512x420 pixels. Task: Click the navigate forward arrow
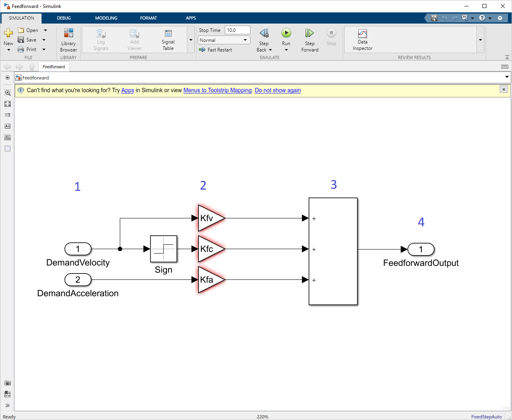19,67
